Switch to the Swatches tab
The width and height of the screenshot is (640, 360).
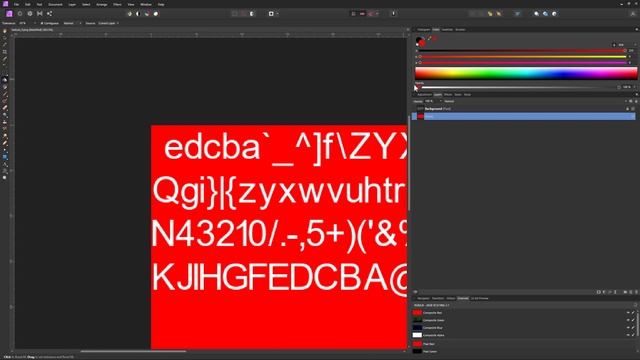[447, 29]
